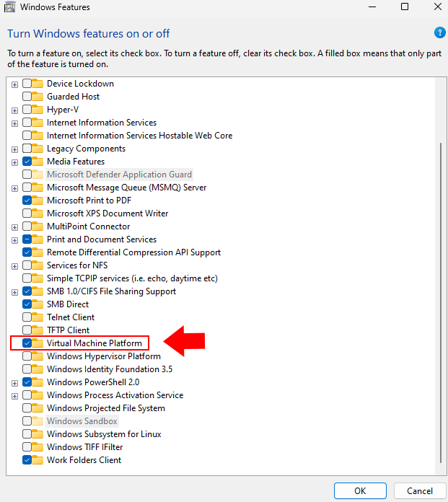Uncheck the Work Folders Client checkbox

(x=27, y=460)
